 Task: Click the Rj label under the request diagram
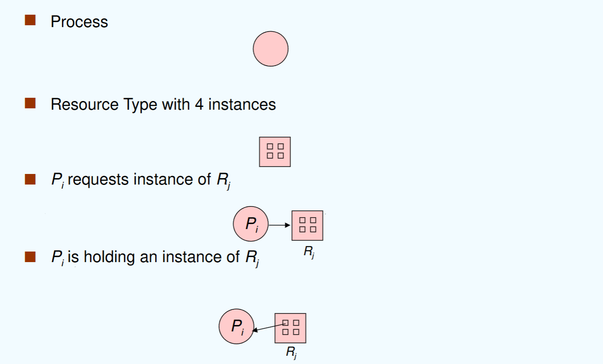[308, 252]
